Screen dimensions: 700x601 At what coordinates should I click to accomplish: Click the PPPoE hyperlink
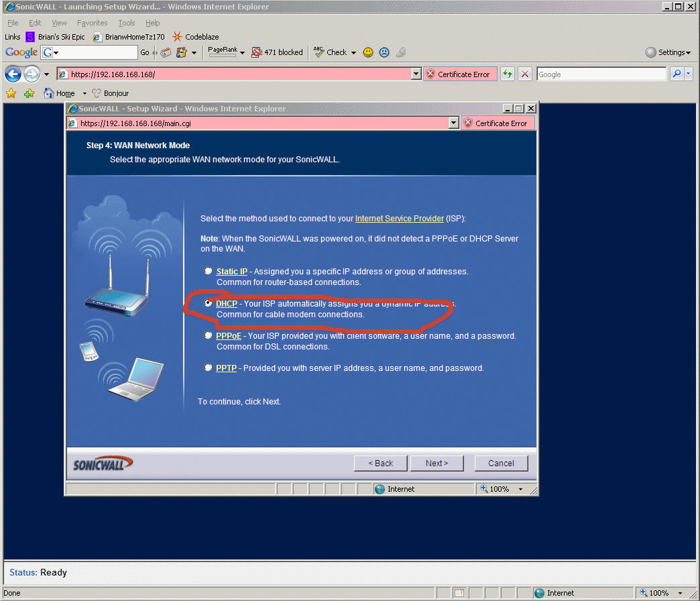[x=229, y=336]
